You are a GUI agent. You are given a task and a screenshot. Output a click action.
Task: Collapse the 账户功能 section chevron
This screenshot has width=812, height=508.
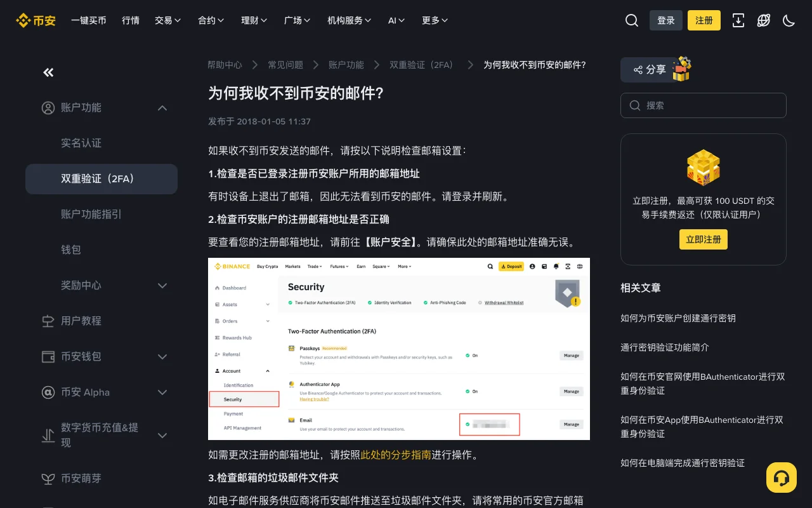[x=162, y=108]
